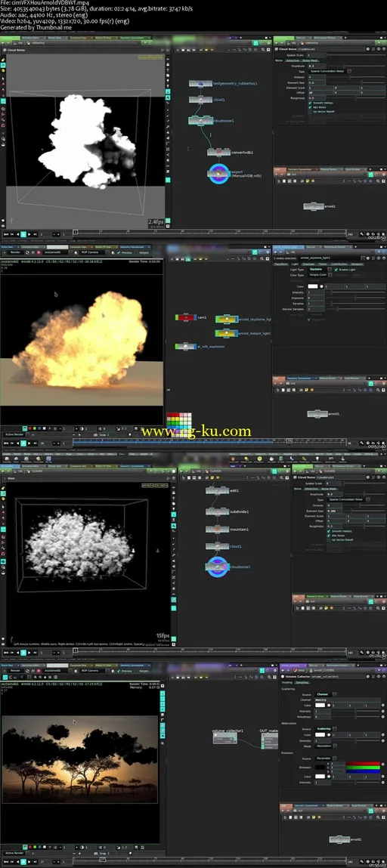Toggle Preview checkbox above explosion render

pos(119,252)
